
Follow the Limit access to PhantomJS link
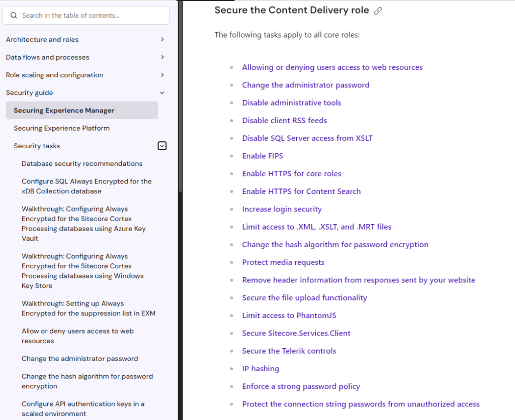pos(289,316)
